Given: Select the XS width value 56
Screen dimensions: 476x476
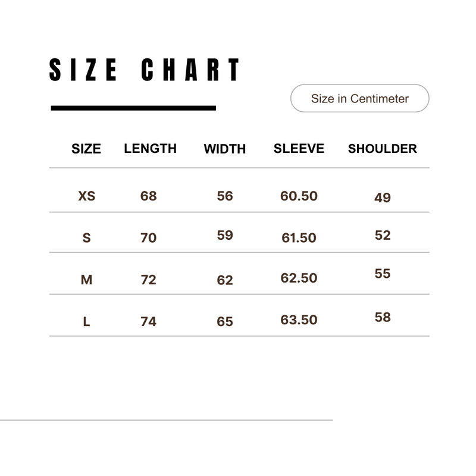Looking at the screenshot, I should tap(225, 196).
